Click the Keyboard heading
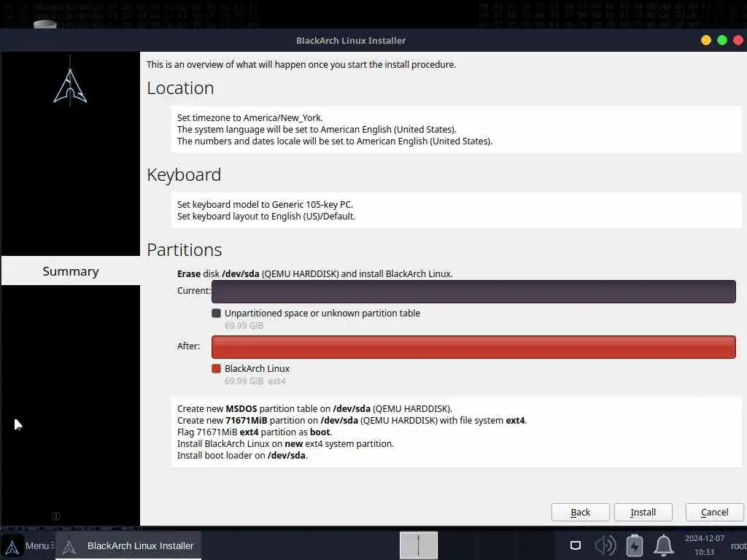747x560 pixels. click(x=184, y=175)
